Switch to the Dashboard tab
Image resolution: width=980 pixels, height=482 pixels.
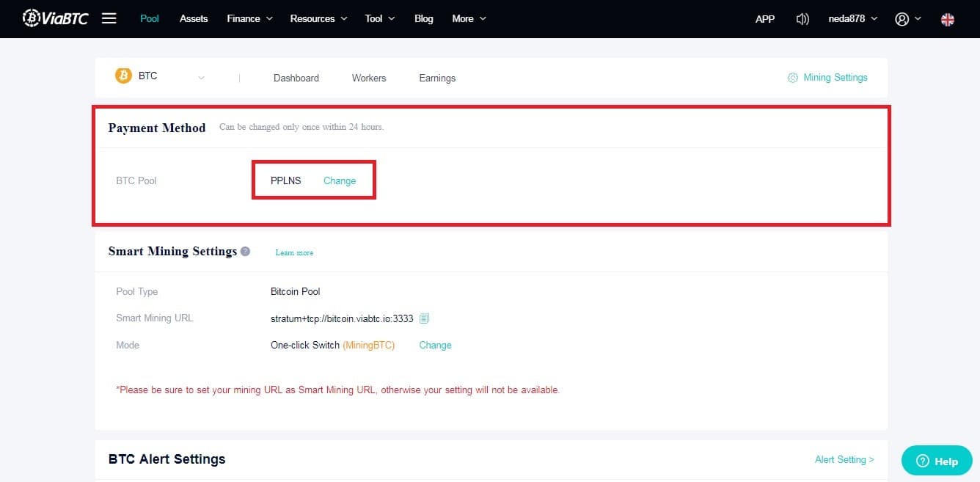tap(296, 78)
